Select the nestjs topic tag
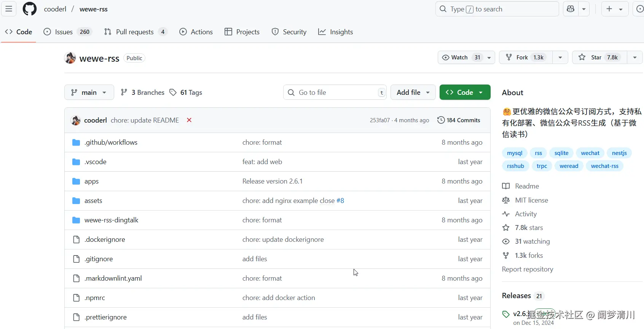Screen dimensions: 644x329 click(619, 153)
